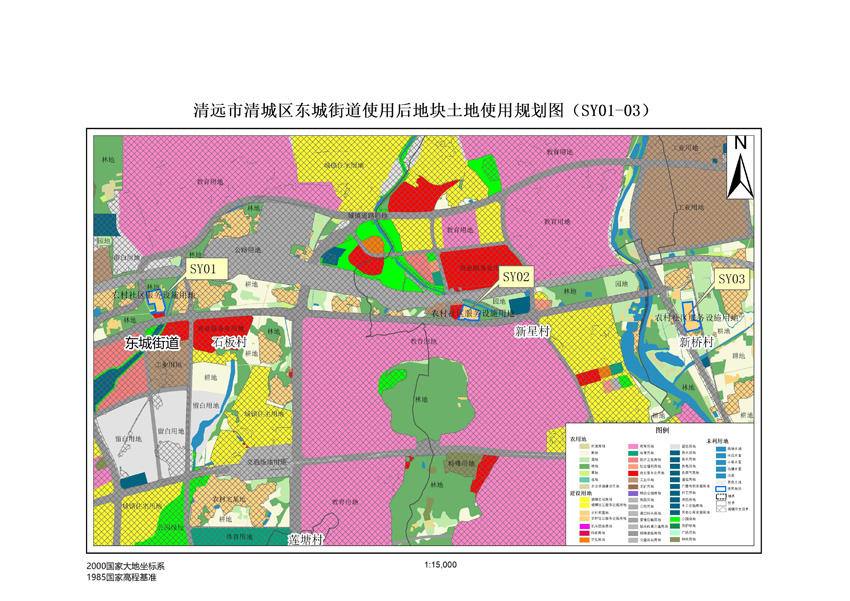The height and width of the screenshot is (601, 850).
Task: Select the SY02 callout label
Action: point(516,277)
